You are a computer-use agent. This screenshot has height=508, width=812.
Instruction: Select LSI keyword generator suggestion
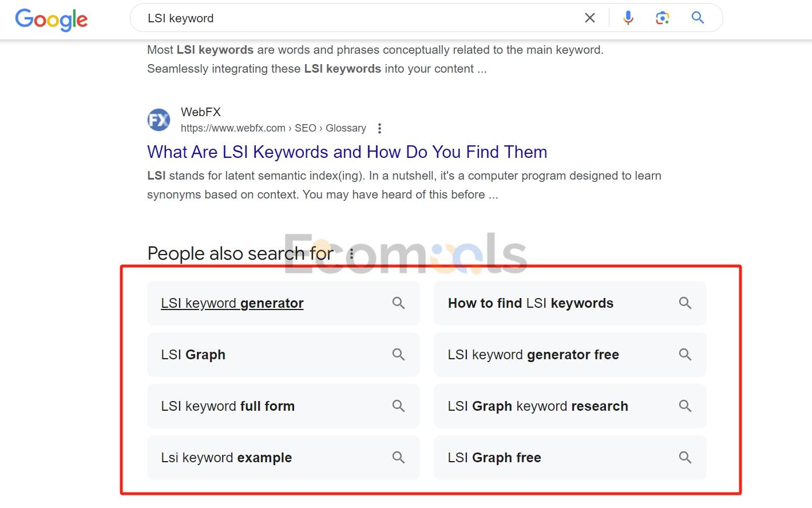coord(283,303)
